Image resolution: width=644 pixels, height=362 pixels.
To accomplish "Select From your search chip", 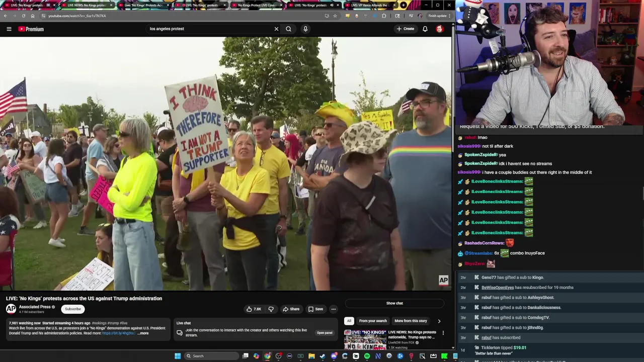I will pos(373,321).
